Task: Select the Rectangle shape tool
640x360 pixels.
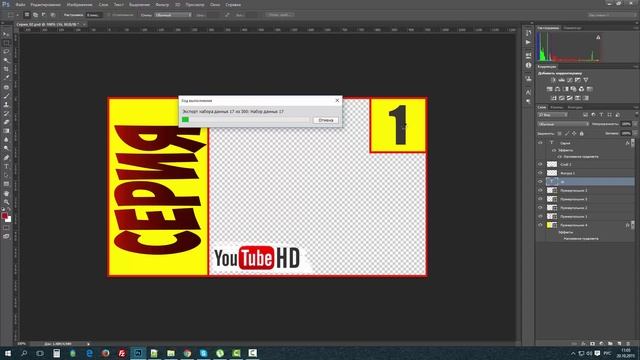Action: [x=6, y=184]
